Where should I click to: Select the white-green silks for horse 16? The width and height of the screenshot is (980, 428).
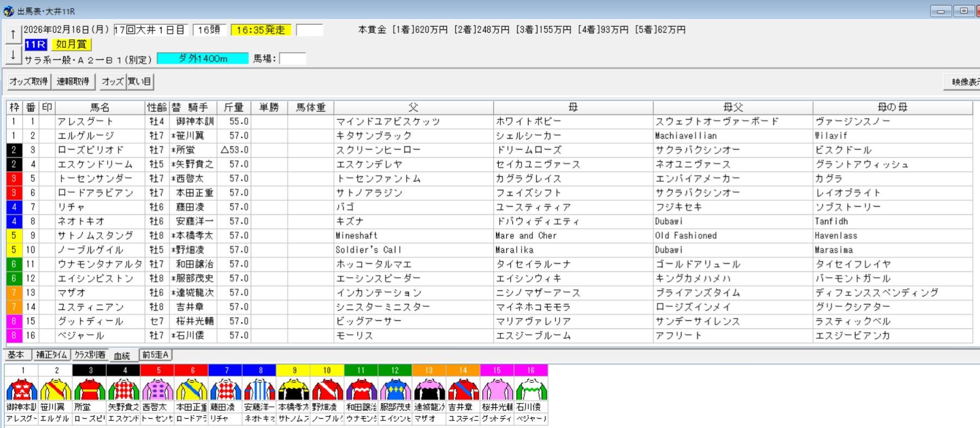click(531, 390)
